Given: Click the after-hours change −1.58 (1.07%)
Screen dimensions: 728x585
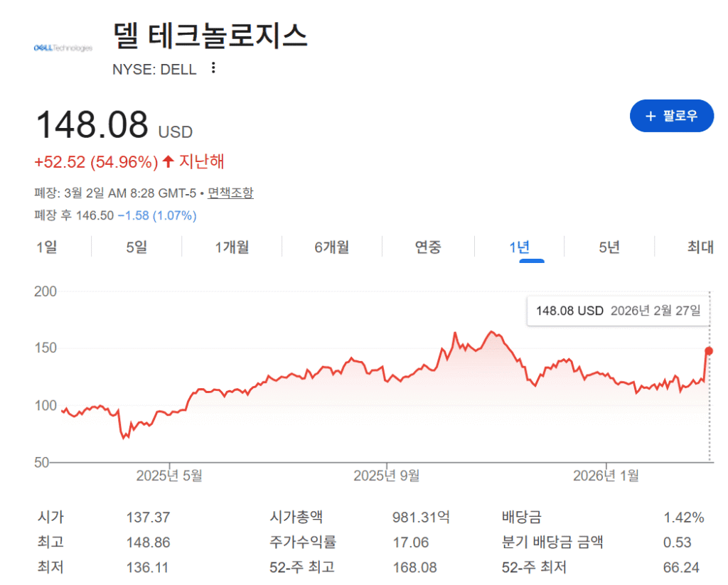Looking at the screenshot, I should pos(158,215).
